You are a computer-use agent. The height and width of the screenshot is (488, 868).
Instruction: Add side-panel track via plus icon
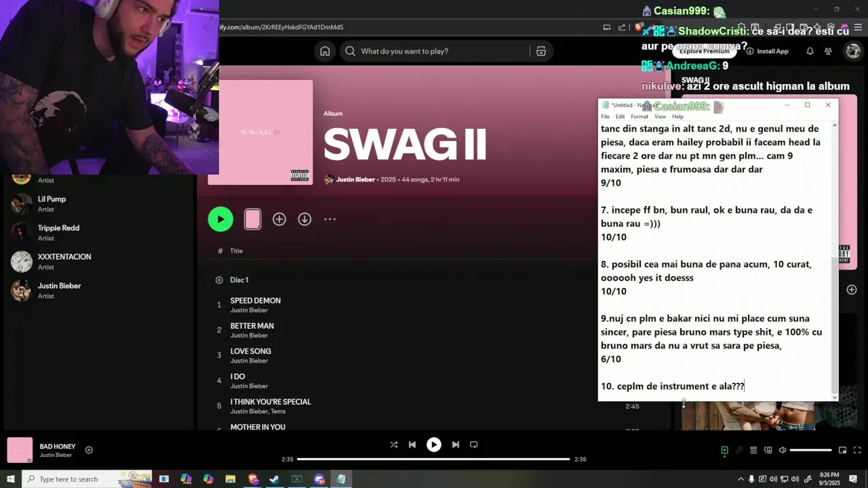(x=852, y=289)
